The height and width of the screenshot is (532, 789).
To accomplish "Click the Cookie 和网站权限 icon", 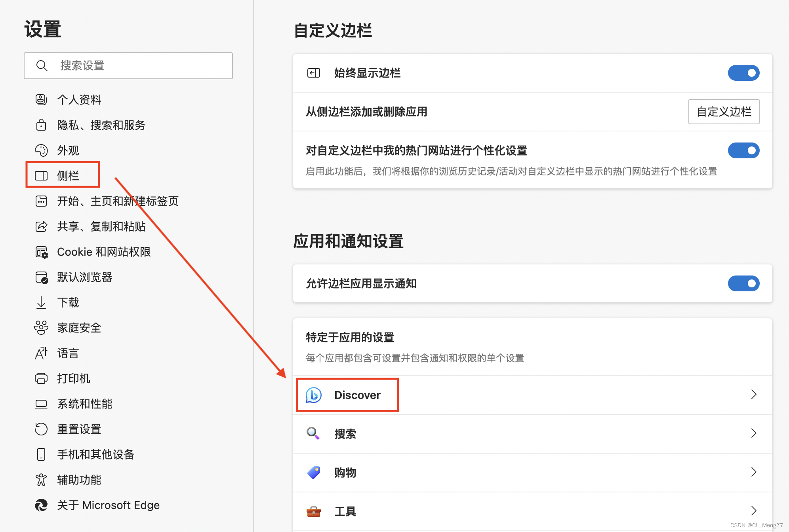I will (x=41, y=252).
